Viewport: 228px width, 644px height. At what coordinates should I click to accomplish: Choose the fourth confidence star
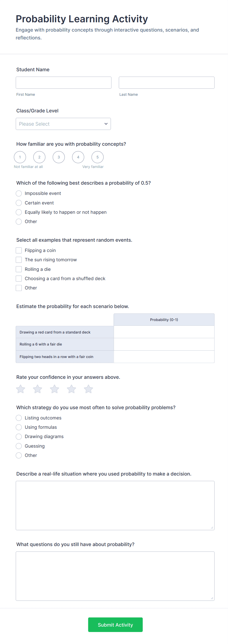click(71, 389)
